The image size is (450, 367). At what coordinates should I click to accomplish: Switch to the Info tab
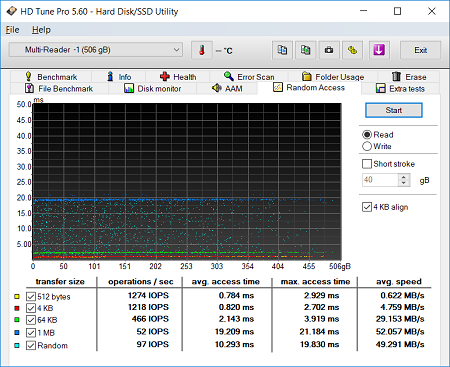click(119, 77)
